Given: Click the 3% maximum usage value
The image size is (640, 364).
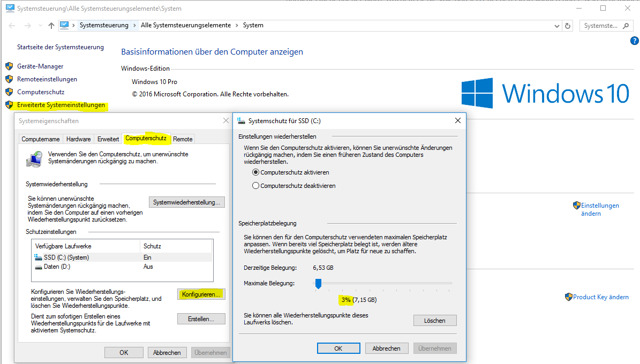Looking at the screenshot, I should click(346, 300).
